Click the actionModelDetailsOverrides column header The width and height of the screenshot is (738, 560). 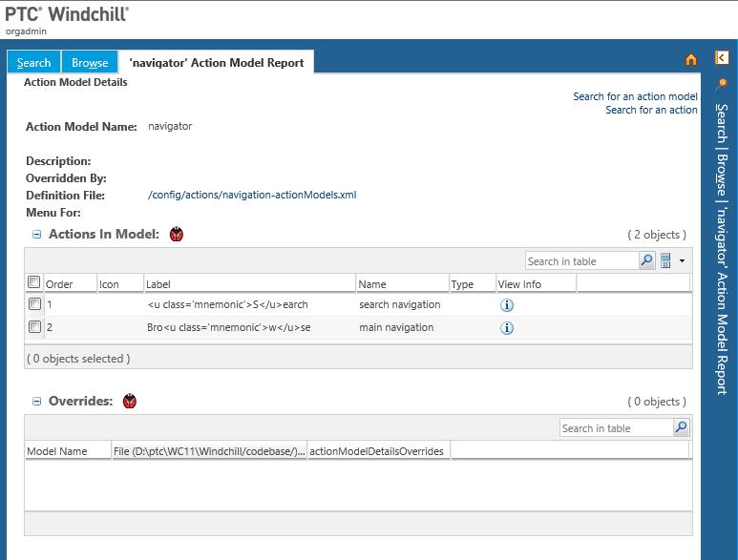tap(379, 451)
